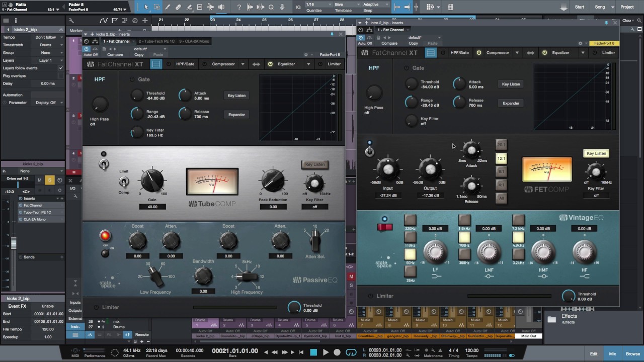644x362 pixels.
Task: Select 12:1 ratio on FET Comp
Action: click(501, 158)
